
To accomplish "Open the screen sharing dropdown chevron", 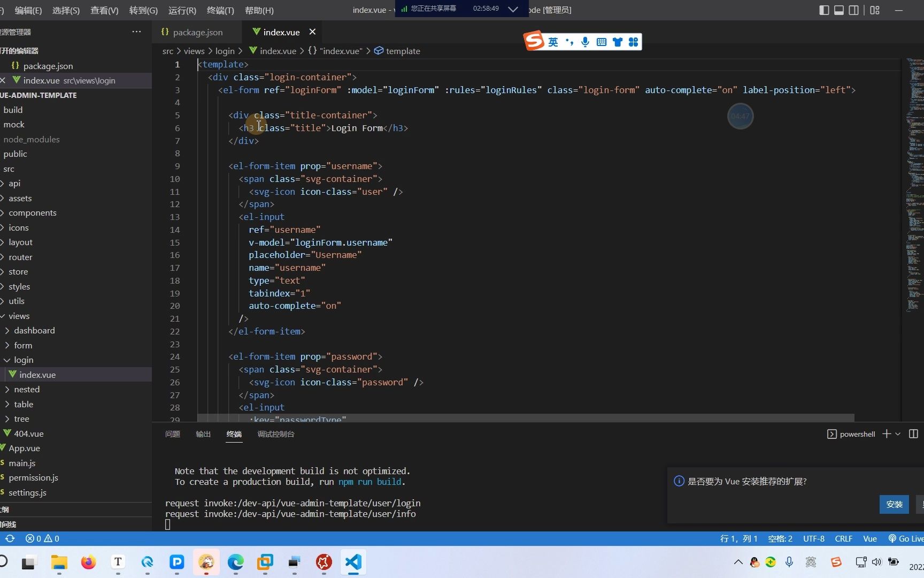I will (513, 9).
